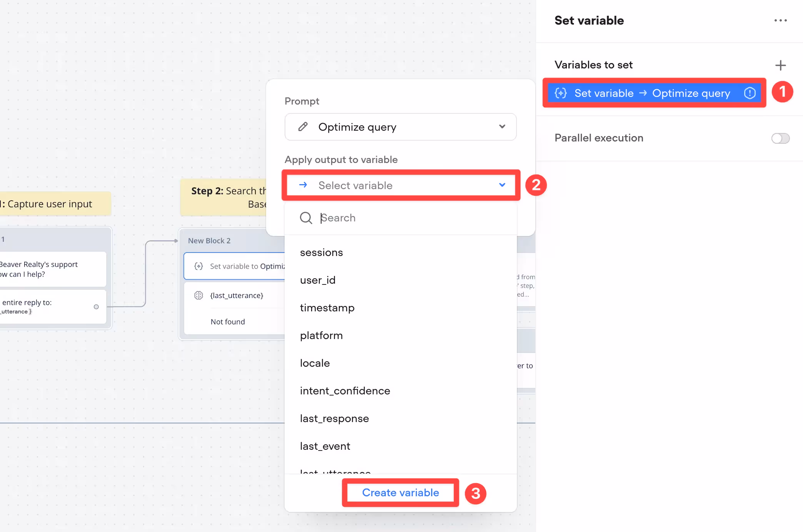Click the warning icon on Optimize query row

pyautogui.click(x=750, y=93)
